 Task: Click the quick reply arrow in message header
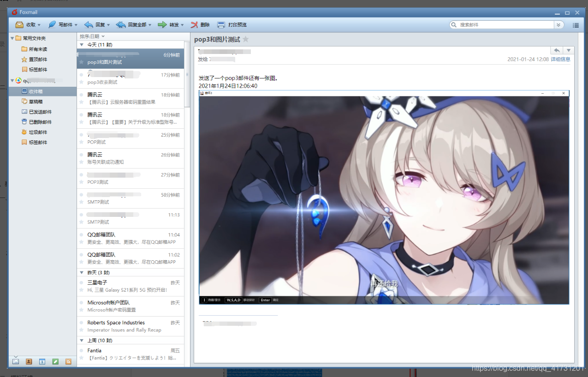click(x=557, y=50)
